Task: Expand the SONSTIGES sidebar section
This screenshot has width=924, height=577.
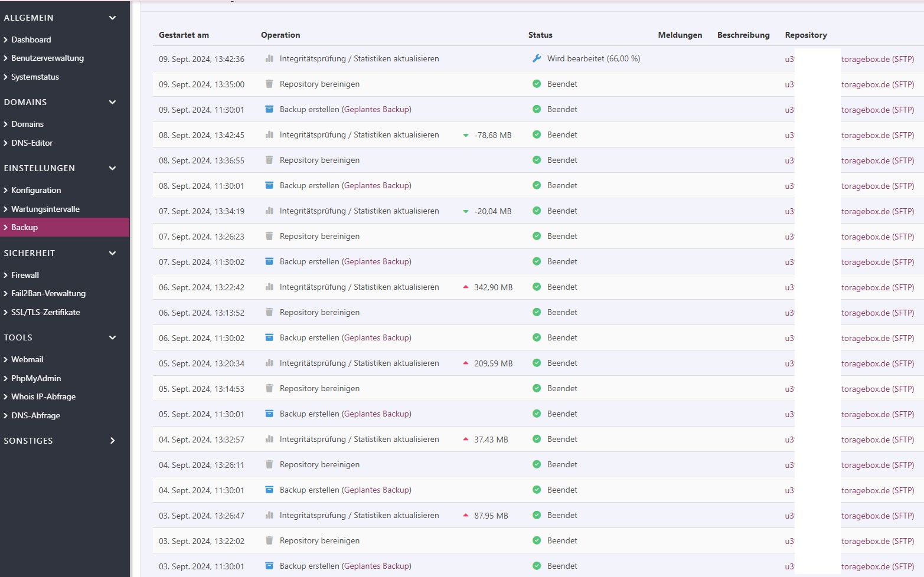Action: point(112,441)
